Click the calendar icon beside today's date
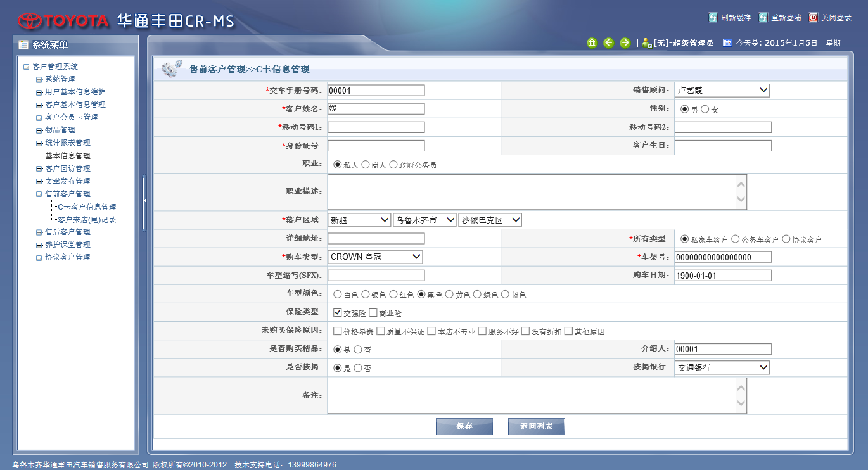This screenshot has height=470, width=868. (727, 43)
